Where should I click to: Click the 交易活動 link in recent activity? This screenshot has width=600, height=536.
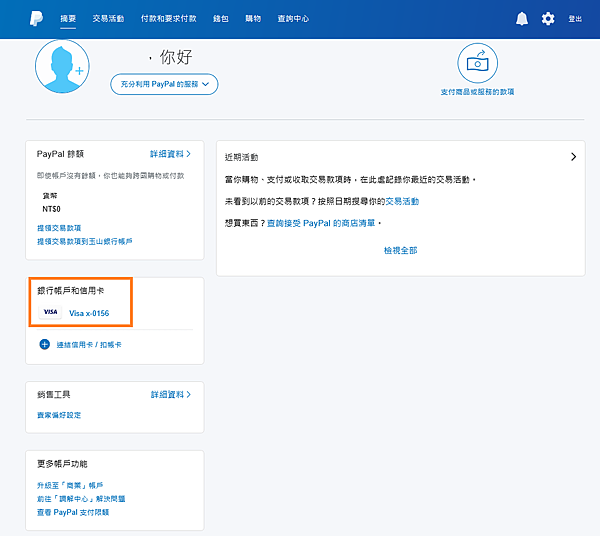point(402,201)
